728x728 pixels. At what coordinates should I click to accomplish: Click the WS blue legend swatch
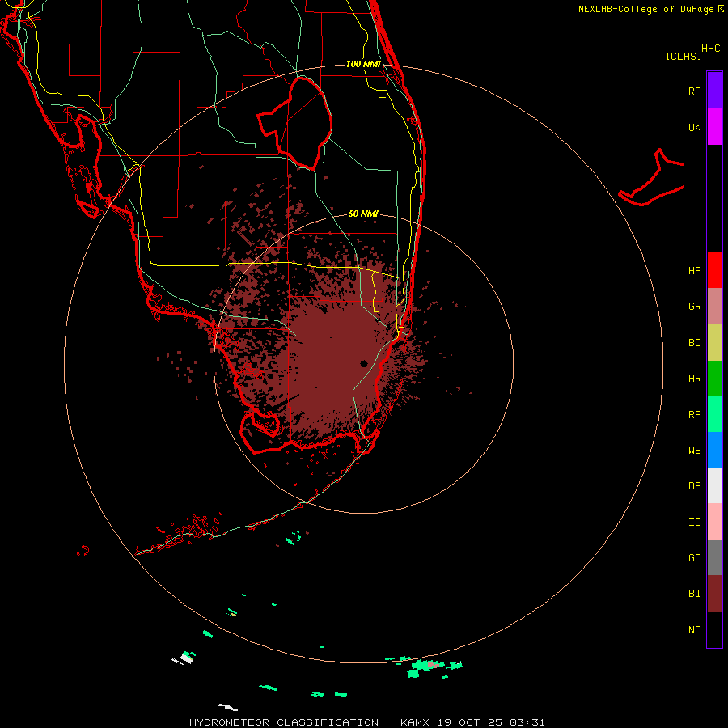coord(714,450)
